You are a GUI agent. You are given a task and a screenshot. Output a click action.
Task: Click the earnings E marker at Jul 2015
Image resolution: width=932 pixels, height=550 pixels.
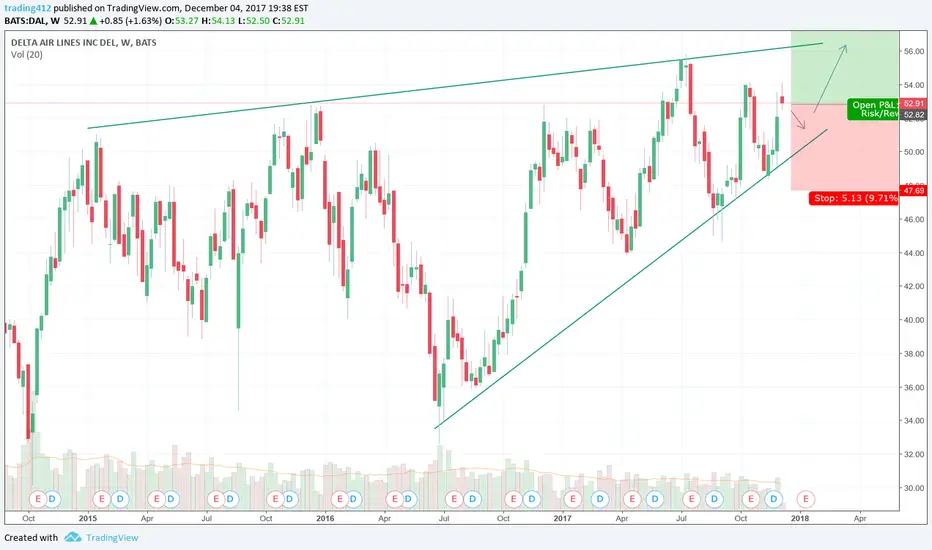[216, 499]
